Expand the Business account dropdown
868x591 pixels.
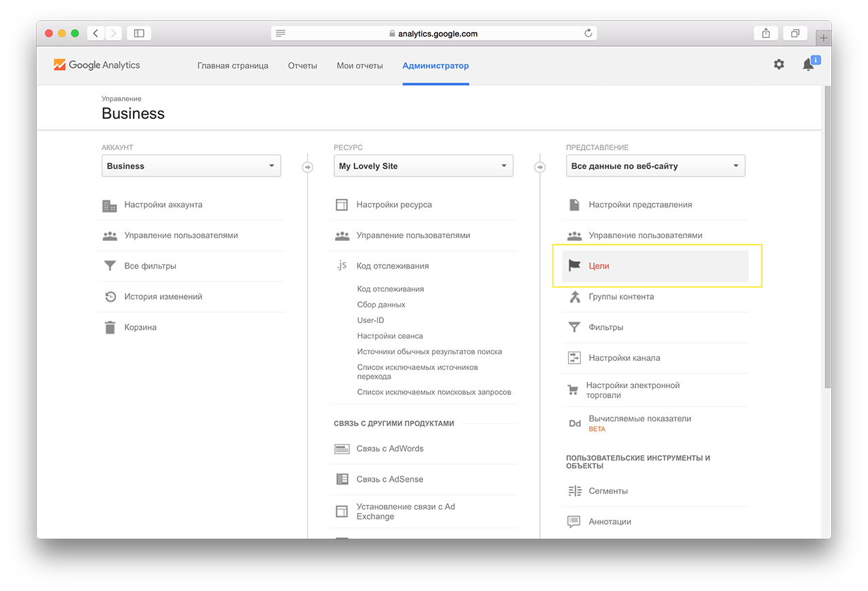191,166
